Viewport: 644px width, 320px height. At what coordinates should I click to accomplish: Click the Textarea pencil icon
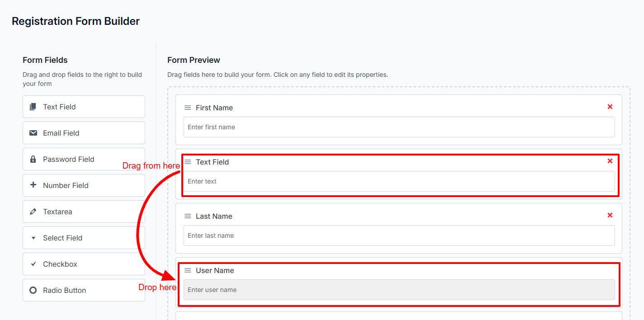click(33, 212)
